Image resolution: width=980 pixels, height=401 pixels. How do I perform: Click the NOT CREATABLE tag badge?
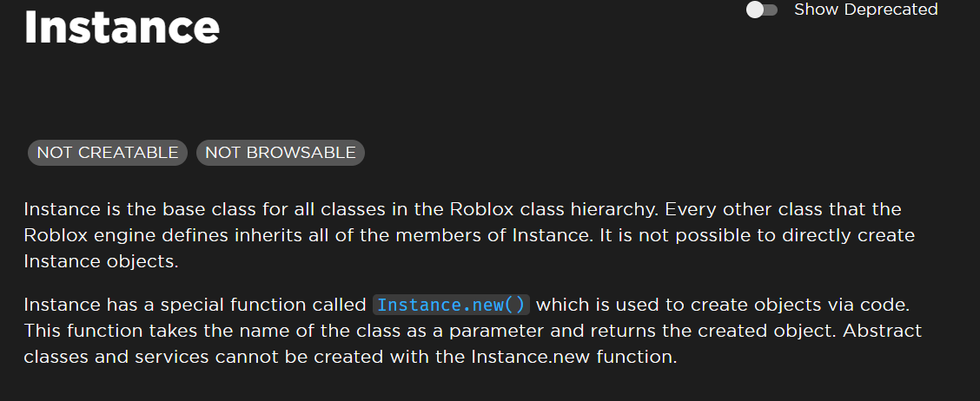108,153
